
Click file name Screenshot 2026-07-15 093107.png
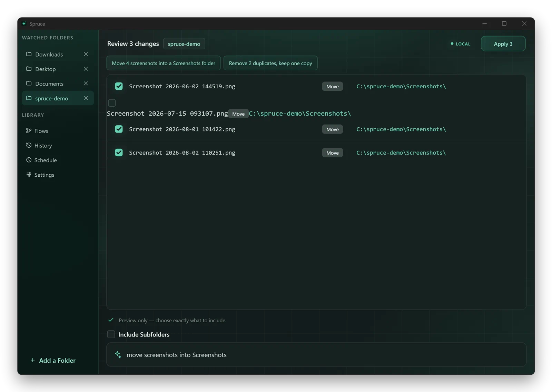point(167,114)
